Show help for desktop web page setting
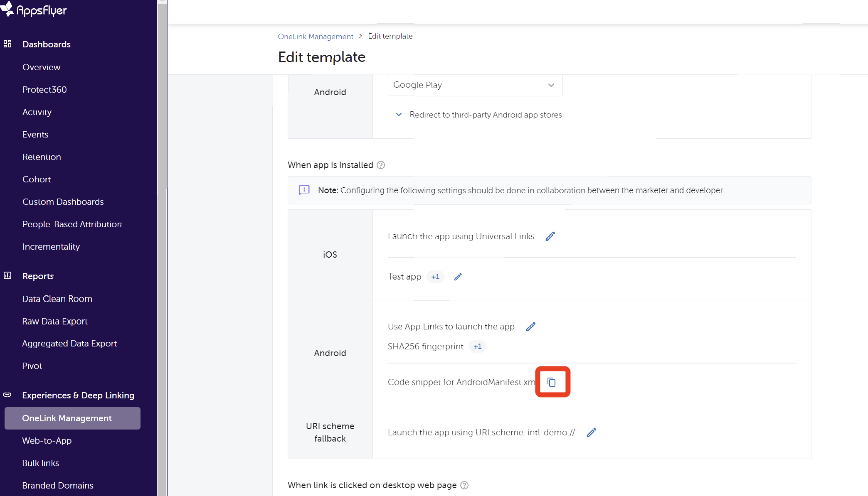The height and width of the screenshot is (496, 868). point(464,485)
